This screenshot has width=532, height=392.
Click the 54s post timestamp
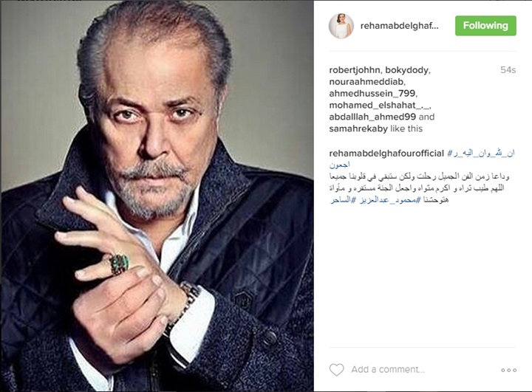point(508,70)
